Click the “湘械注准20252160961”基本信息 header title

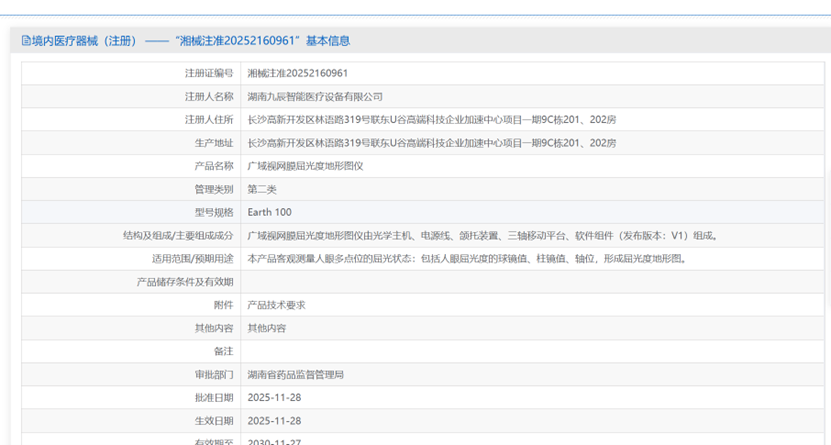(x=186, y=41)
